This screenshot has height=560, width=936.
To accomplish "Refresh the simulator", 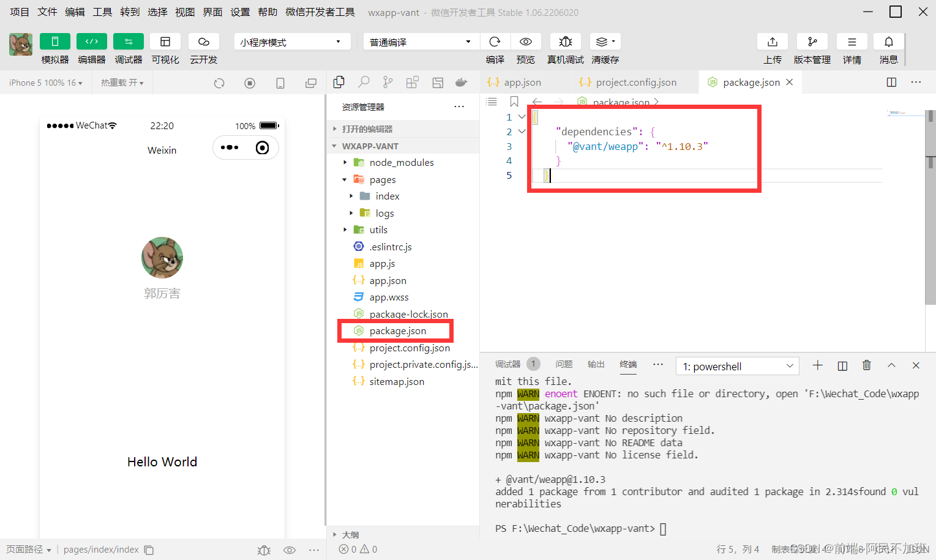I will point(219,83).
